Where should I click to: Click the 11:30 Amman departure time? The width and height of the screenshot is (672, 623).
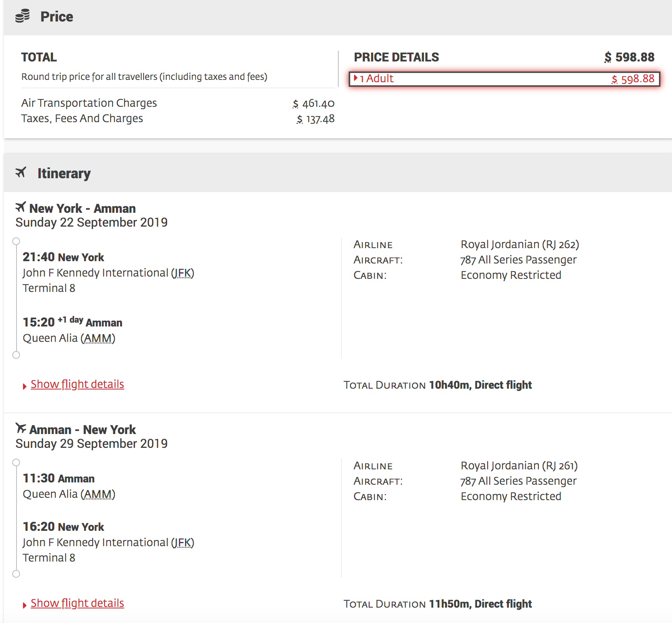click(x=58, y=478)
